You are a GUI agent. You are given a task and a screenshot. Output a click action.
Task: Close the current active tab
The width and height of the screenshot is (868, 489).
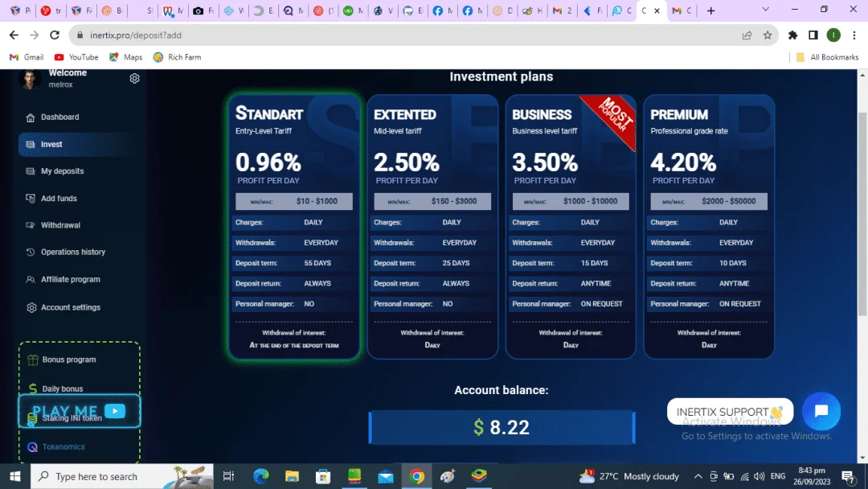(657, 10)
